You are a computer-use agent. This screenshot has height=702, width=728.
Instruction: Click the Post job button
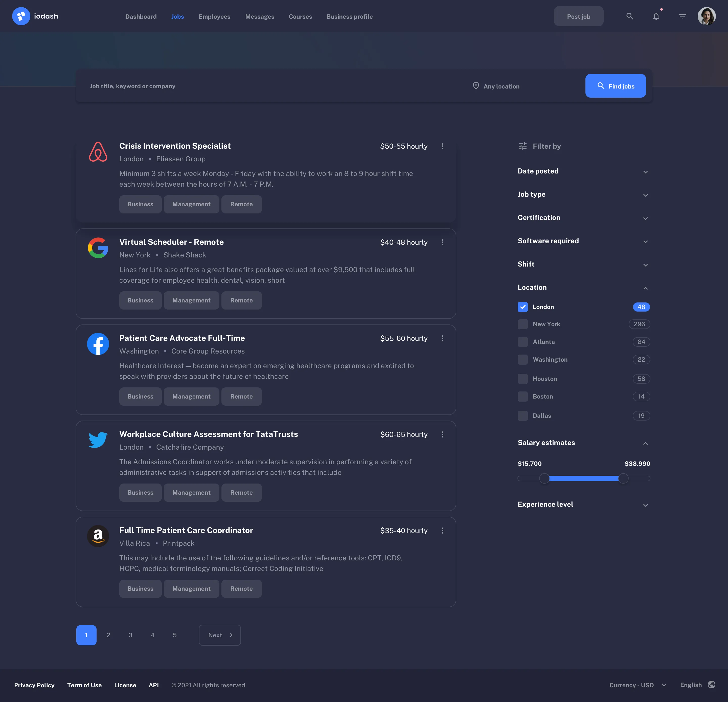pos(578,16)
